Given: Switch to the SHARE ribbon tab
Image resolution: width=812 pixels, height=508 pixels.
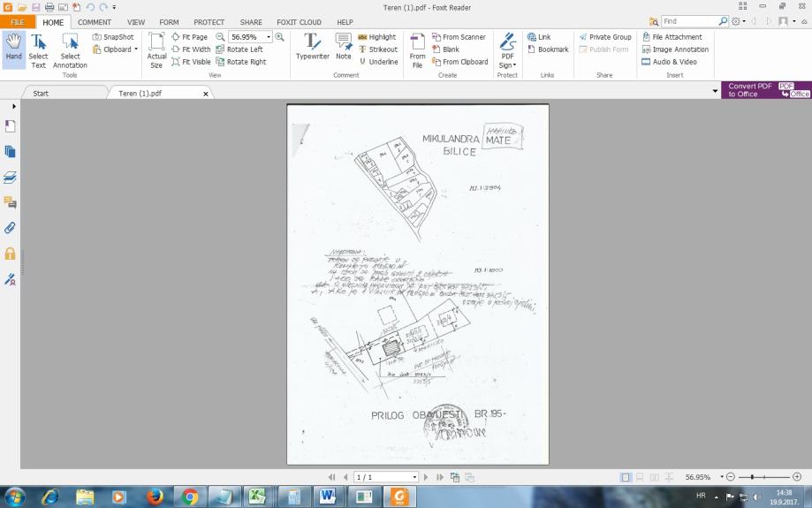Looking at the screenshot, I should click(251, 22).
